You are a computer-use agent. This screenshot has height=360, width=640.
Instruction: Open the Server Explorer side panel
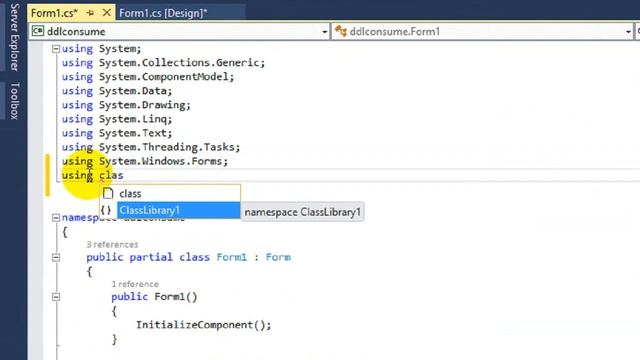[14, 37]
